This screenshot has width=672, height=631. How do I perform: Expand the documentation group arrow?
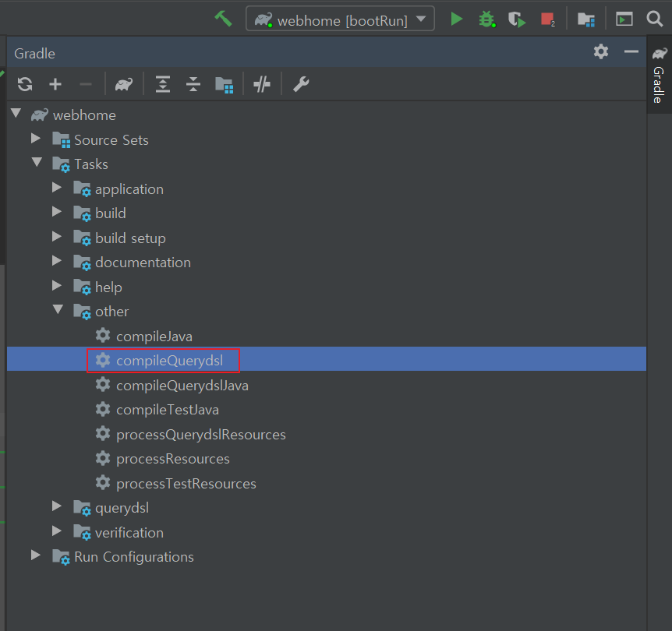(x=57, y=260)
